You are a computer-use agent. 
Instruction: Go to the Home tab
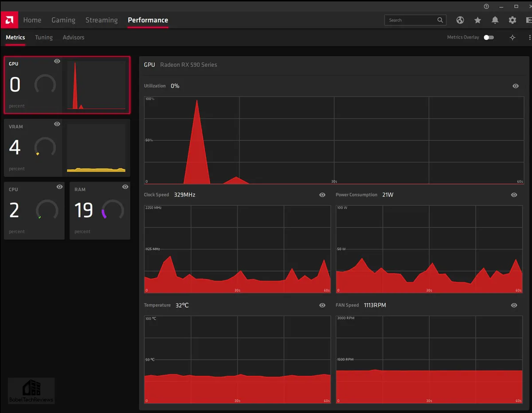tap(32, 20)
